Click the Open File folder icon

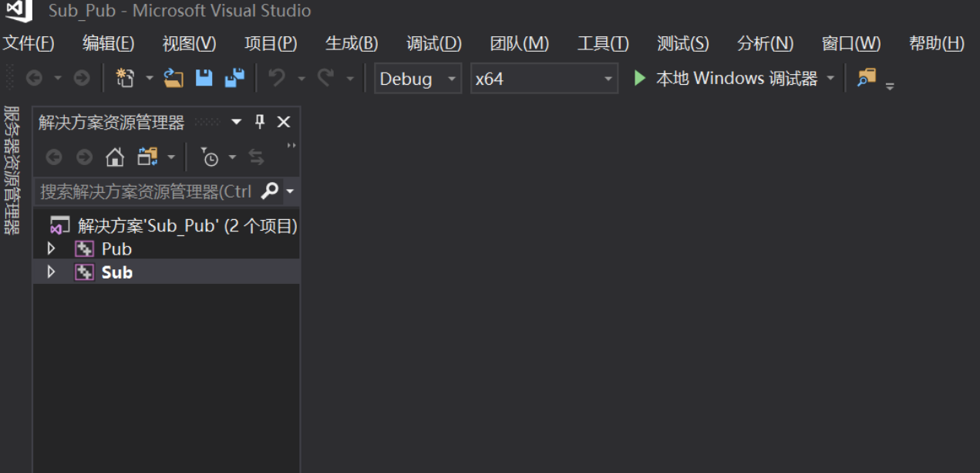click(x=173, y=78)
